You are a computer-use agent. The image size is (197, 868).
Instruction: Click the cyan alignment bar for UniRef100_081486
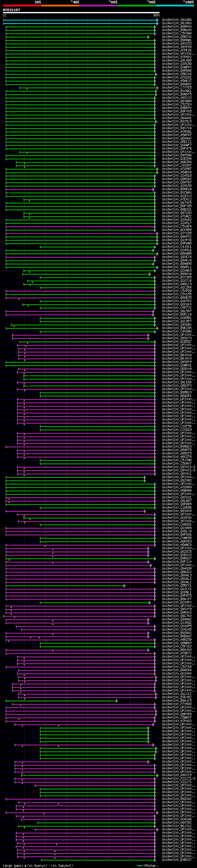(x=81, y=20)
